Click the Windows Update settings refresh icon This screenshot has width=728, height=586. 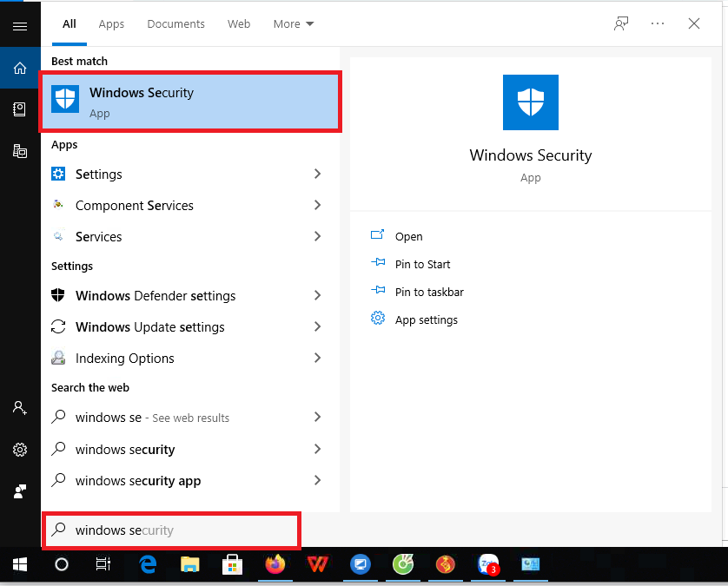coord(58,326)
